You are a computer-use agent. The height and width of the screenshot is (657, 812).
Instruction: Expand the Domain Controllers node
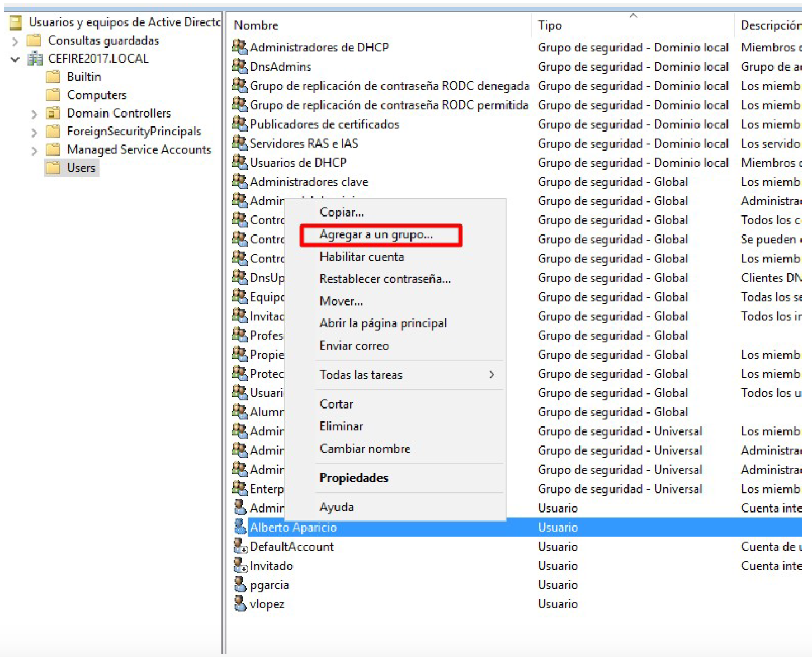[x=34, y=114]
